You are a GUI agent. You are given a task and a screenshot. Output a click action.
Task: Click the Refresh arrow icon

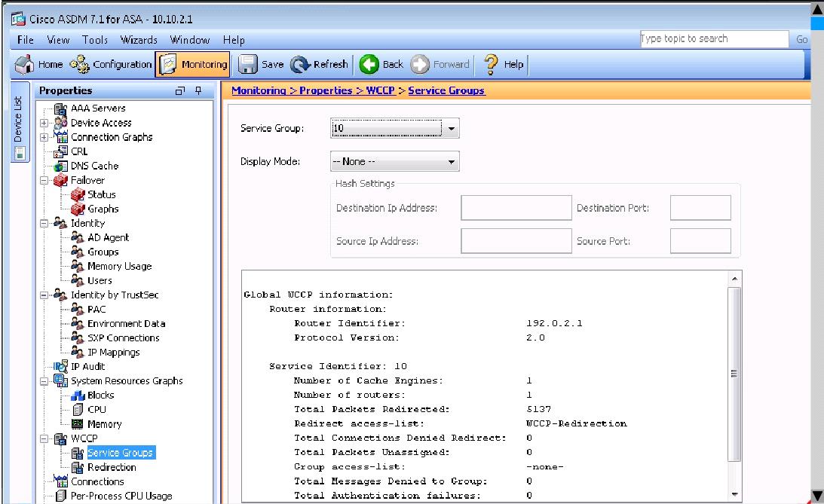[300, 64]
